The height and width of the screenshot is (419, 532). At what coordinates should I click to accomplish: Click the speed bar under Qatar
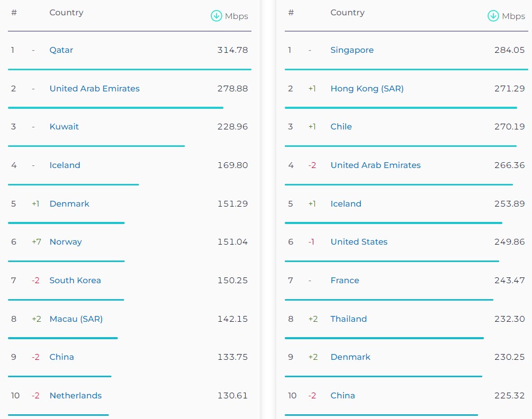tap(129, 69)
